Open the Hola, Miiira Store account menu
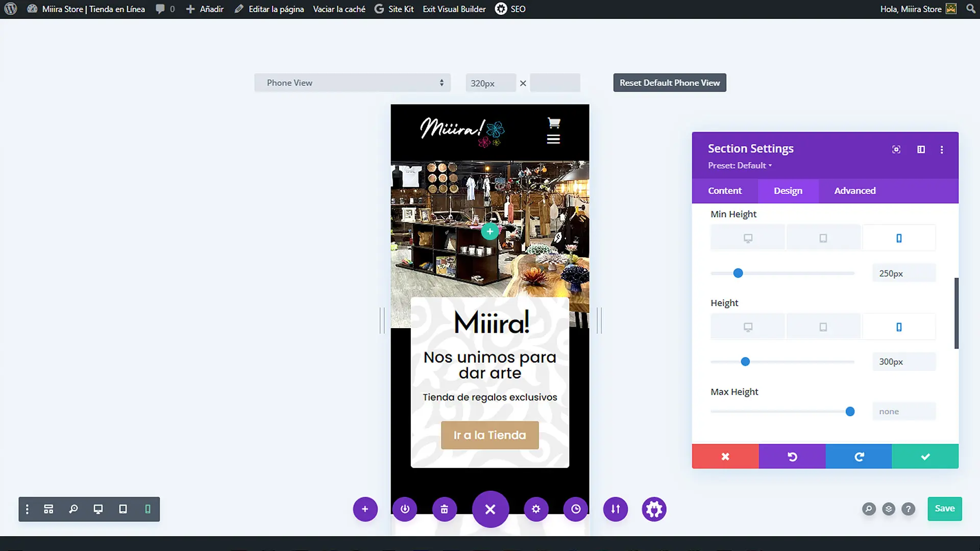This screenshot has height=551, width=980. [918, 9]
